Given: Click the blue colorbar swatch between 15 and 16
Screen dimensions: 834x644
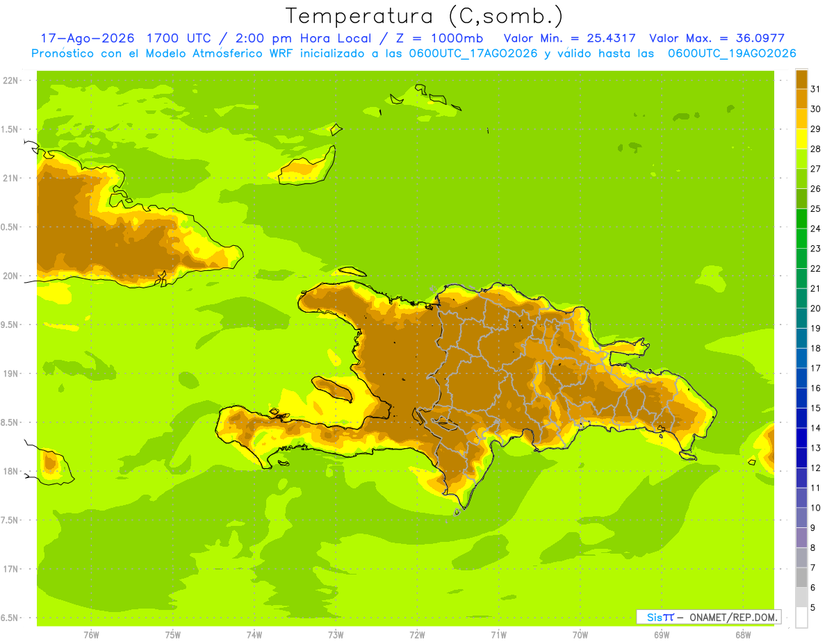Looking at the screenshot, I should pos(801,398).
